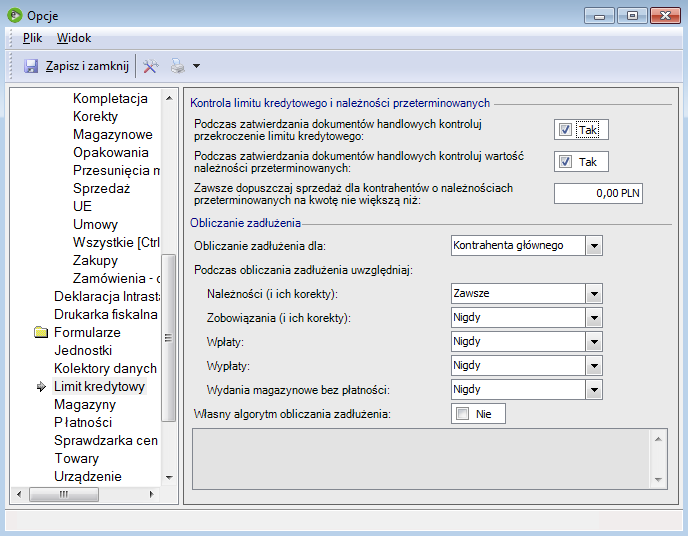
Task: Open Należności (i ich korekty) dropdown
Action: point(594,293)
